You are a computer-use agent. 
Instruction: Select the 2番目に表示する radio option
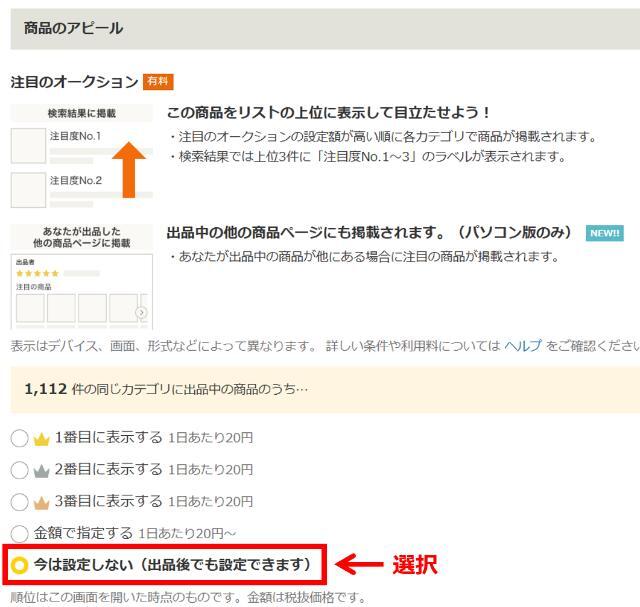coord(19,470)
